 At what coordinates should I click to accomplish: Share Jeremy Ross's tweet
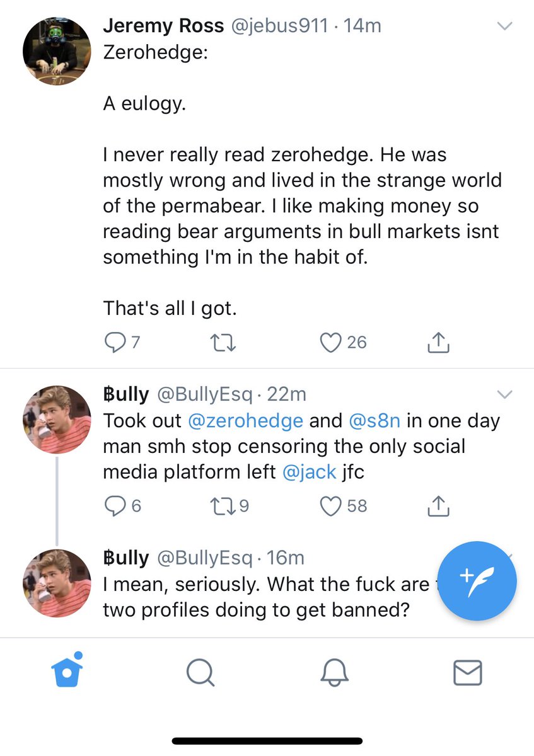(439, 342)
